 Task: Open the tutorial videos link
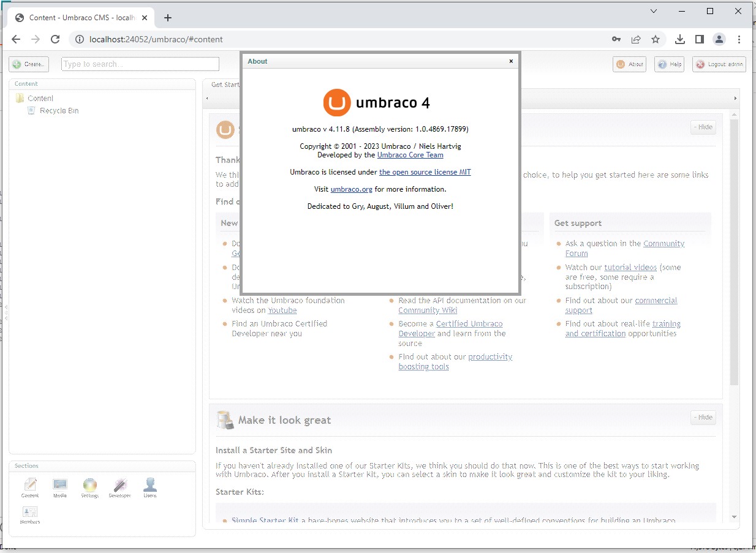(x=630, y=268)
